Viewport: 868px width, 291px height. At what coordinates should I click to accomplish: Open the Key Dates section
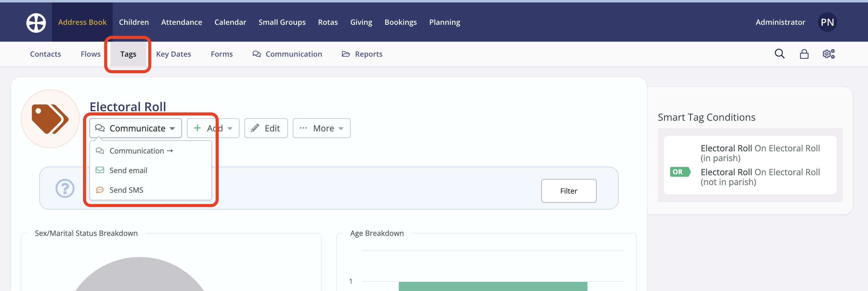[174, 54]
